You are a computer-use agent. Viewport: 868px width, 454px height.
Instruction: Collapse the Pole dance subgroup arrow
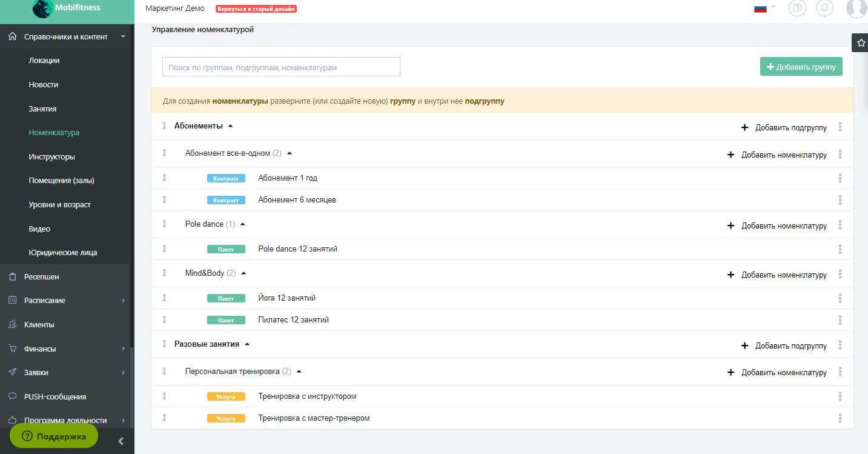[243, 224]
